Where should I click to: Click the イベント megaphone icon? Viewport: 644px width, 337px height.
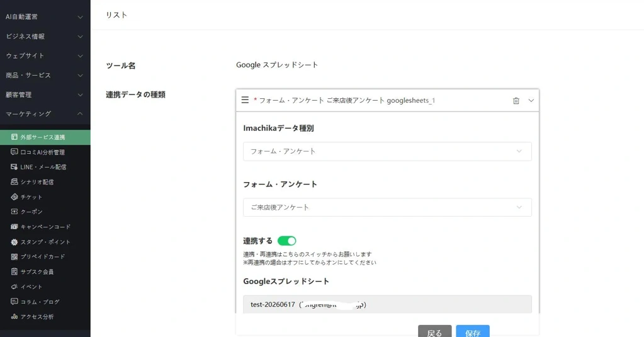pos(14,287)
